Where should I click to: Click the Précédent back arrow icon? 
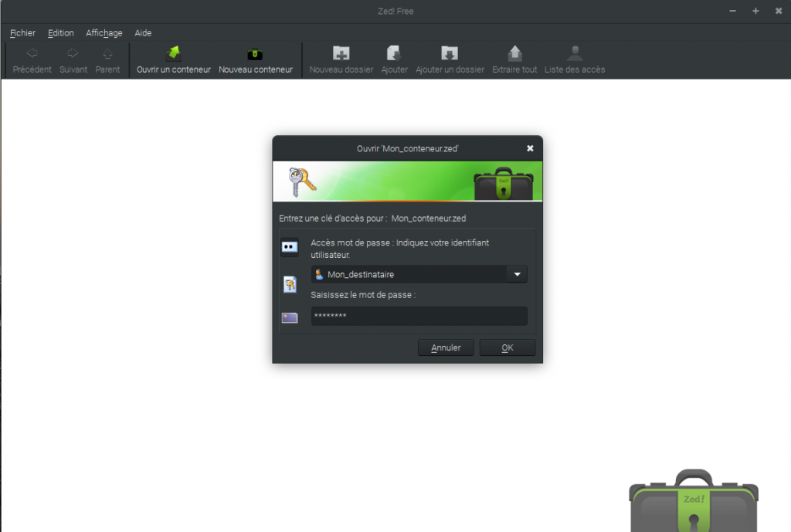point(32,53)
